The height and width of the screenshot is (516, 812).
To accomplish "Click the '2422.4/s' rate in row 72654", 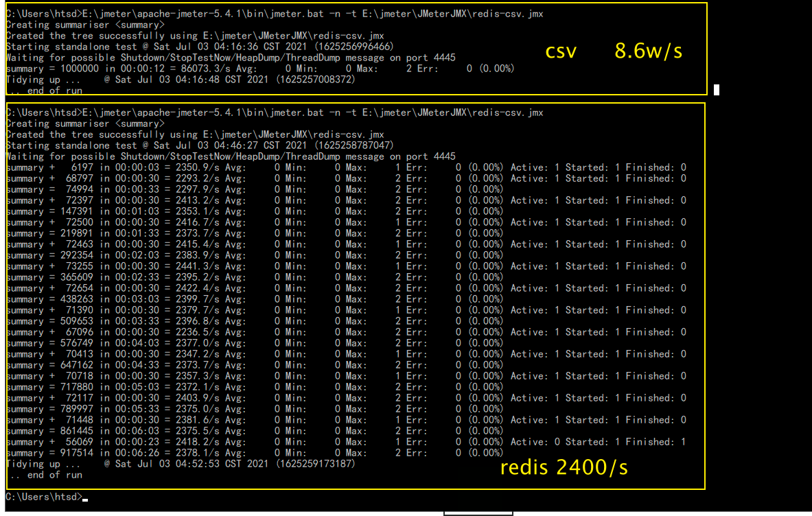I will pyautogui.click(x=197, y=288).
